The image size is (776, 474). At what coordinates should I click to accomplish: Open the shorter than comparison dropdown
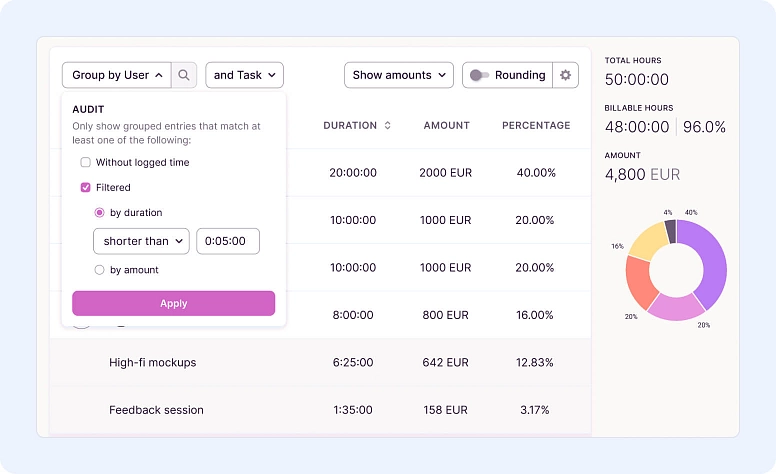pos(141,241)
